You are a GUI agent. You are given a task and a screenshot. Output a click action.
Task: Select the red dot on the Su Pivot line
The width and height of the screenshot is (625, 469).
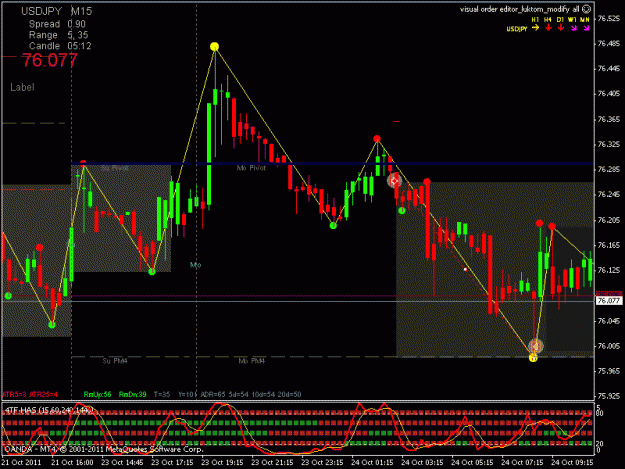[x=83, y=163]
